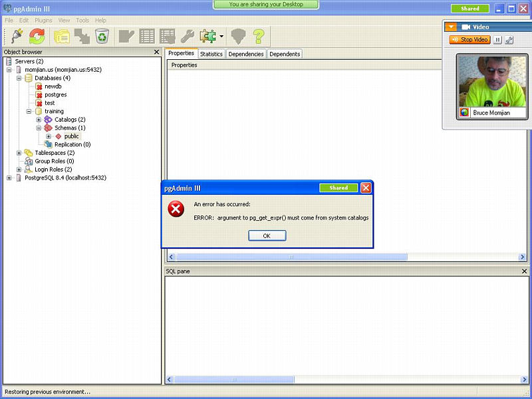
Task: Click OK in the error dialog
Action: (x=267, y=235)
